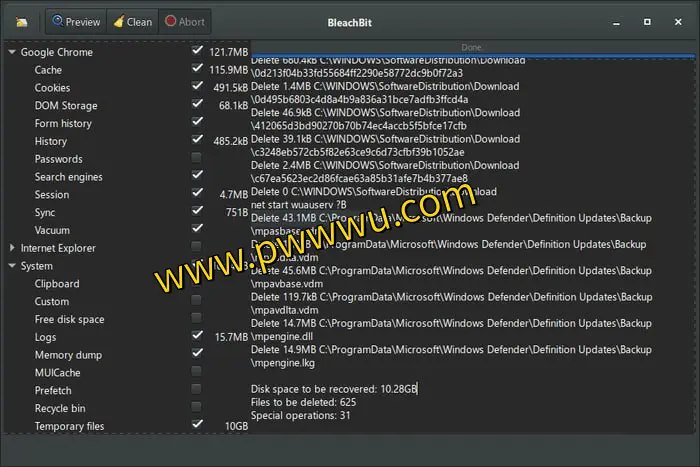Uncheck the Temporary files checkbox

pos(197,424)
